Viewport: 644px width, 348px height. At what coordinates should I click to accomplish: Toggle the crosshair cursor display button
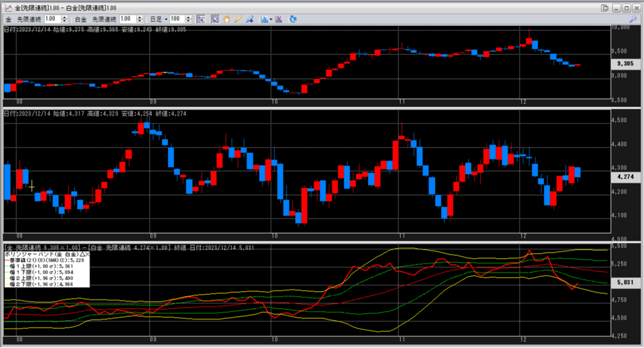[201, 19]
